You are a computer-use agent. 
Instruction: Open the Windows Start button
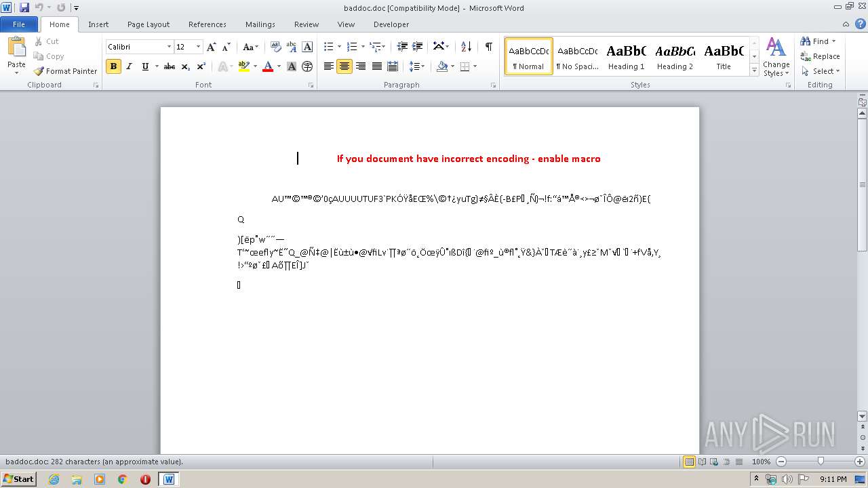[19, 479]
